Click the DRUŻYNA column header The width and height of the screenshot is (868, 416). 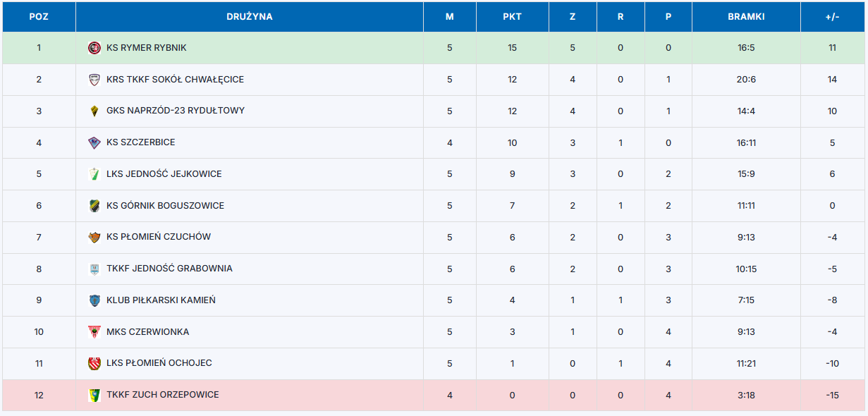click(250, 17)
